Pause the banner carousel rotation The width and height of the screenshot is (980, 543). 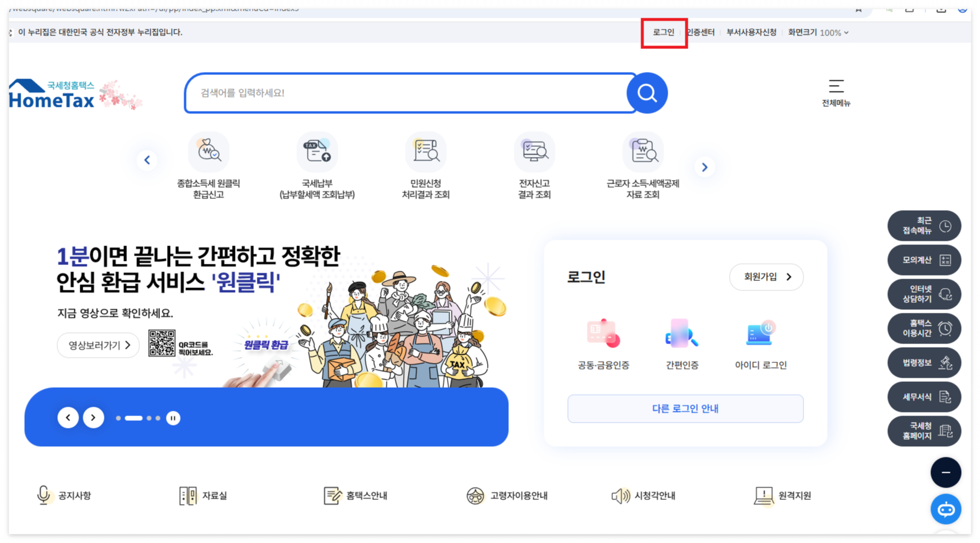click(x=173, y=418)
